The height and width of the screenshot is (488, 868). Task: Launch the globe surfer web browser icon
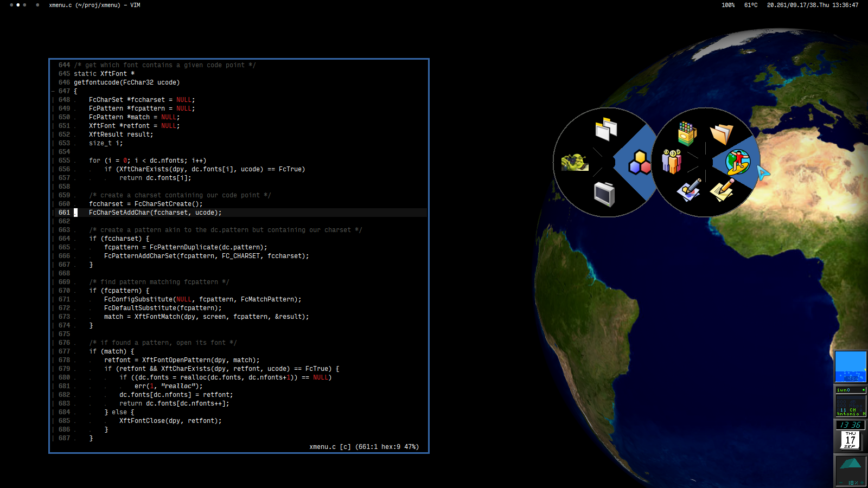coord(738,162)
